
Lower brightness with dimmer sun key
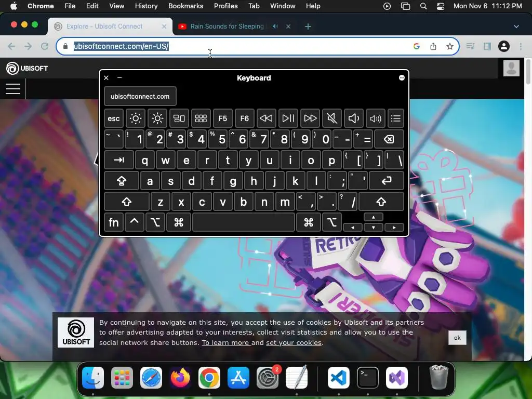(136, 118)
